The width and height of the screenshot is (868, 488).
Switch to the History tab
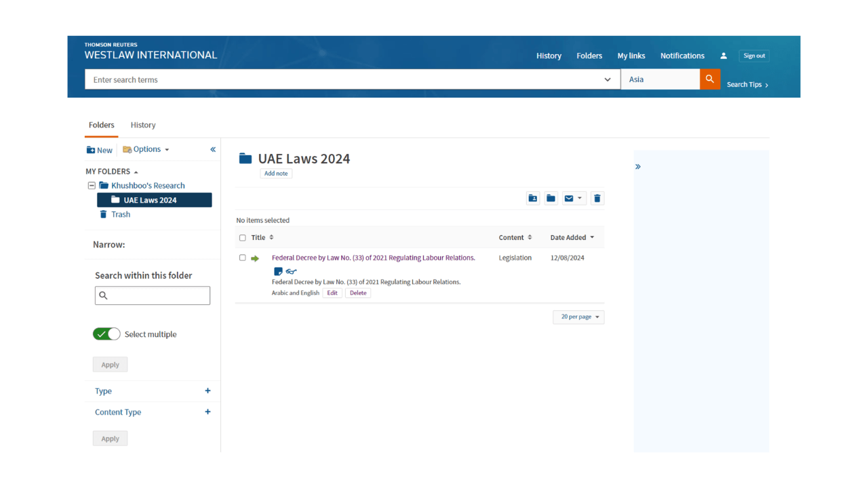pyautogui.click(x=143, y=125)
